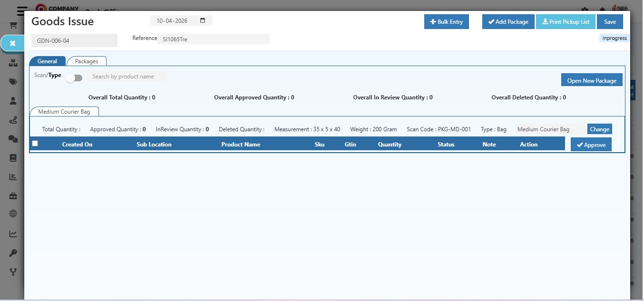Toggle the Scan/Type switch

(74, 78)
